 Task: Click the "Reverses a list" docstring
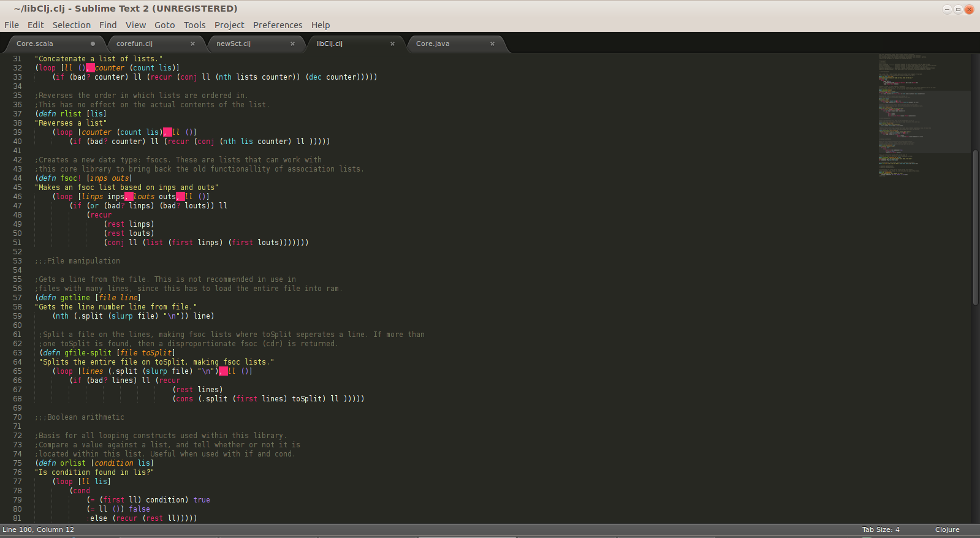click(70, 123)
